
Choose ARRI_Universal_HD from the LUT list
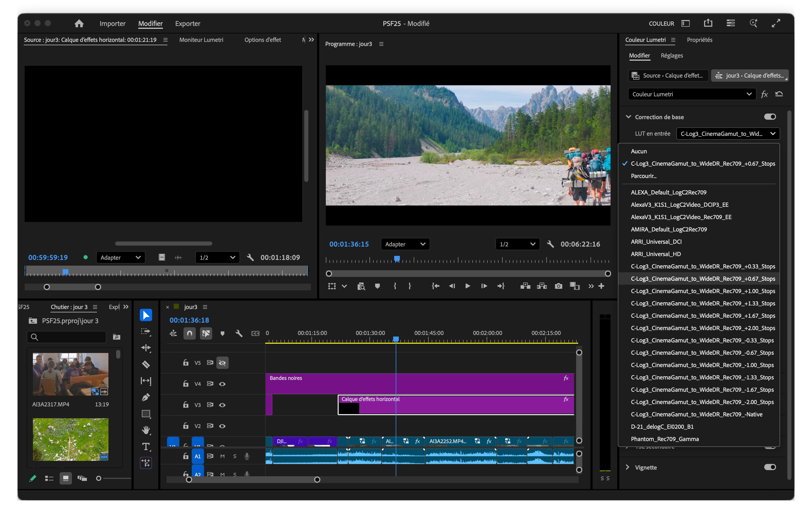656,254
